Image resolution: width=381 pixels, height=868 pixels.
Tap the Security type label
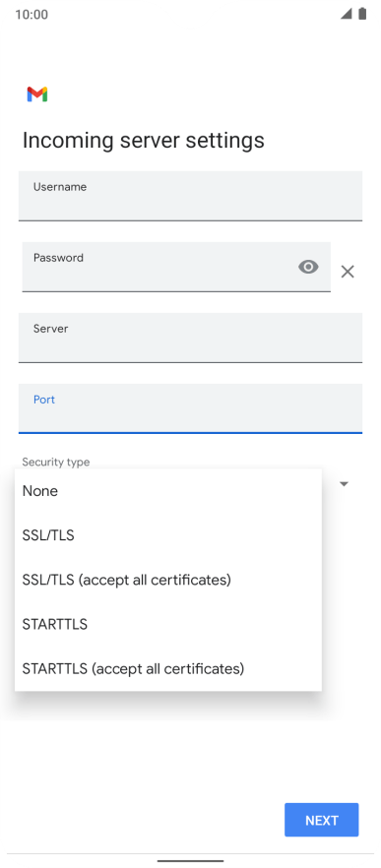(x=56, y=462)
